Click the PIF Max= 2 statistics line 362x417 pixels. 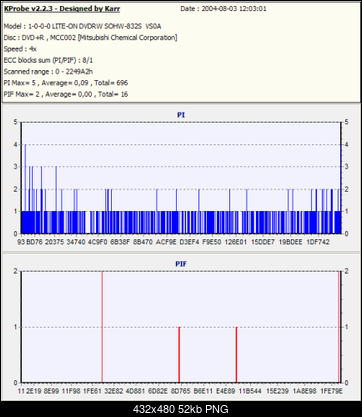click(66, 94)
